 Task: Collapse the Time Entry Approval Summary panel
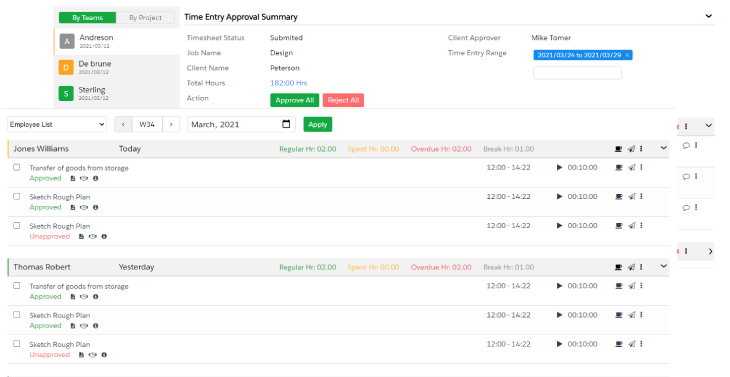pyautogui.click(x=709, y=16)
